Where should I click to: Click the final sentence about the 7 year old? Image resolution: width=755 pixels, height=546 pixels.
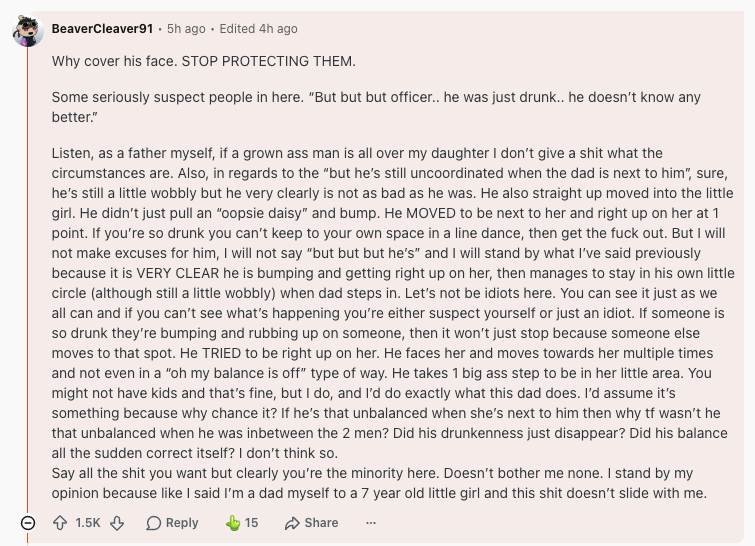(x=379, y=483)
